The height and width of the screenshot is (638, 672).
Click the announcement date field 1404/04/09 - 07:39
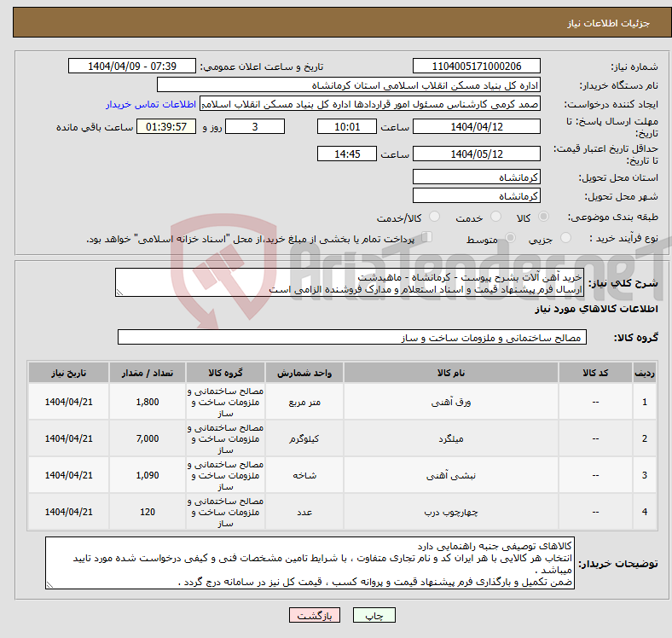click(x=132, y=66)
